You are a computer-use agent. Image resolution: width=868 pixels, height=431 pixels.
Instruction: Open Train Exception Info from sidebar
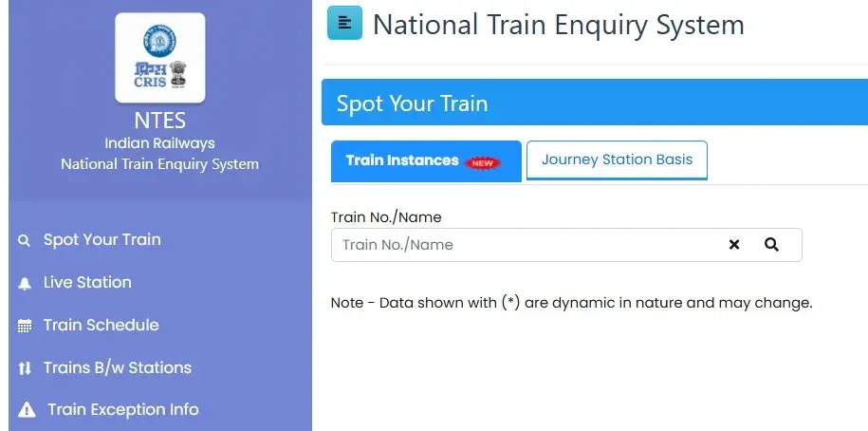[123, 409]
